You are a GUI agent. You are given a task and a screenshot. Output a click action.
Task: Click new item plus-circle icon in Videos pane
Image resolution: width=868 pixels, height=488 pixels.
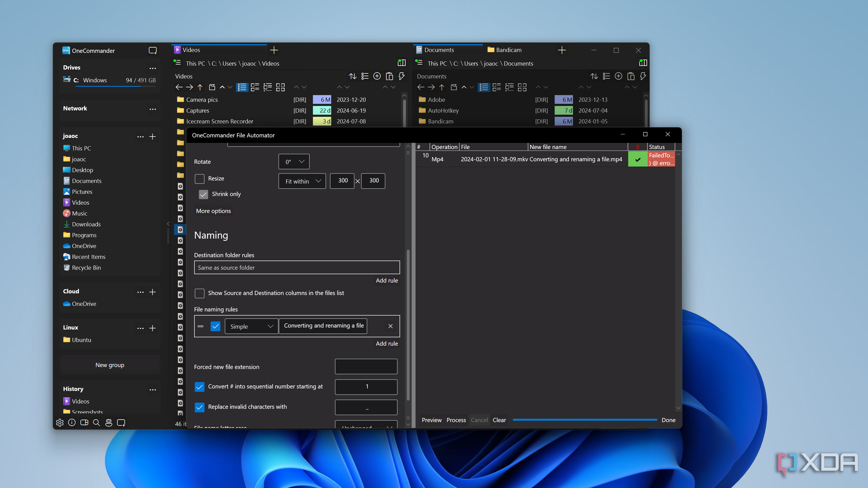[x=377, y=76]
